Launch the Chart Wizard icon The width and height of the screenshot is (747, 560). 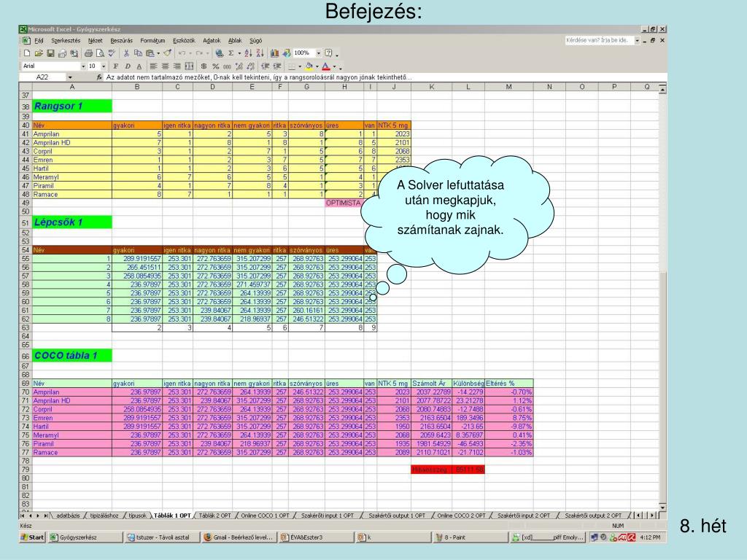pos(274,53)
